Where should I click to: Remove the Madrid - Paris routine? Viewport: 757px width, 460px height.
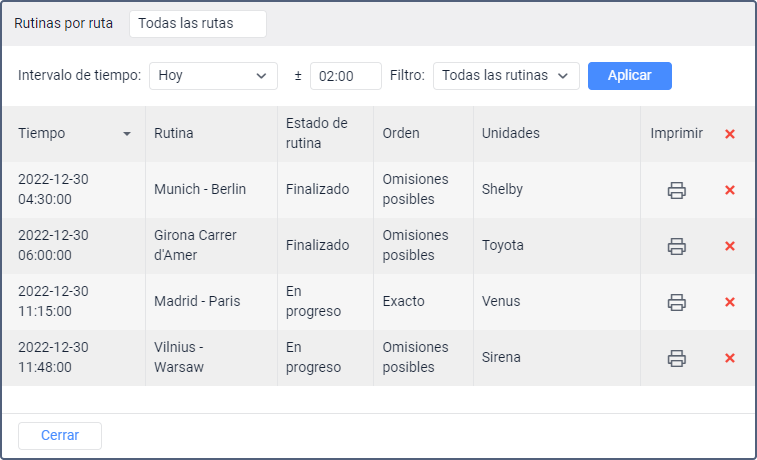tap(730, 302)
